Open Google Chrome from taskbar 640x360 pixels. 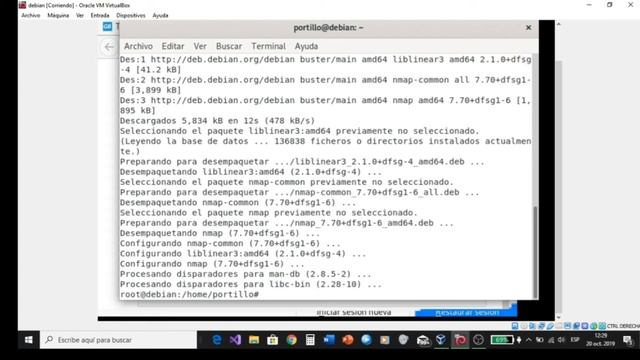coord(291,340)
